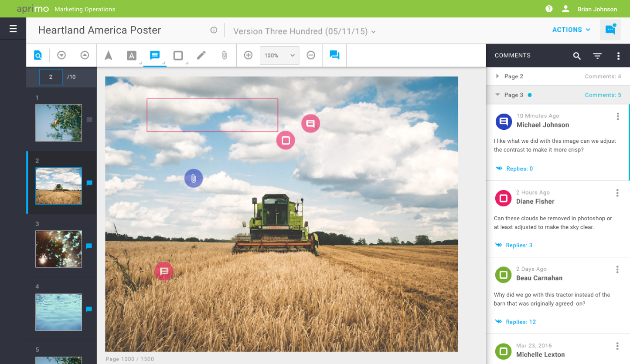Viewport: 630px width, 364px height.
Task: Toggle the comments panel chat icon
Action: 334,55
